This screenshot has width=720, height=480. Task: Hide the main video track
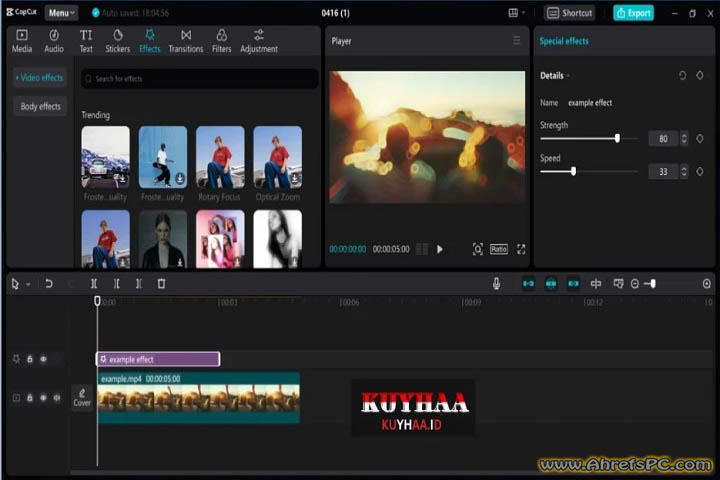(43, 397)
